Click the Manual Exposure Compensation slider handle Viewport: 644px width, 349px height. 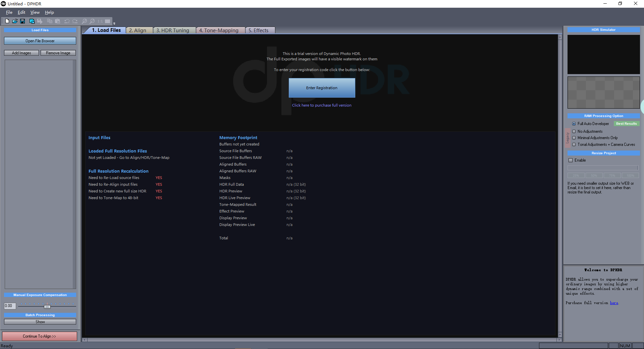coord(47,307)
